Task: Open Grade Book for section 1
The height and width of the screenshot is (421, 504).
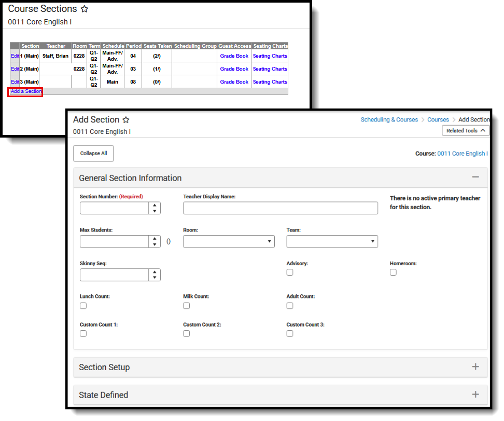Action: [x=234, y=56]
